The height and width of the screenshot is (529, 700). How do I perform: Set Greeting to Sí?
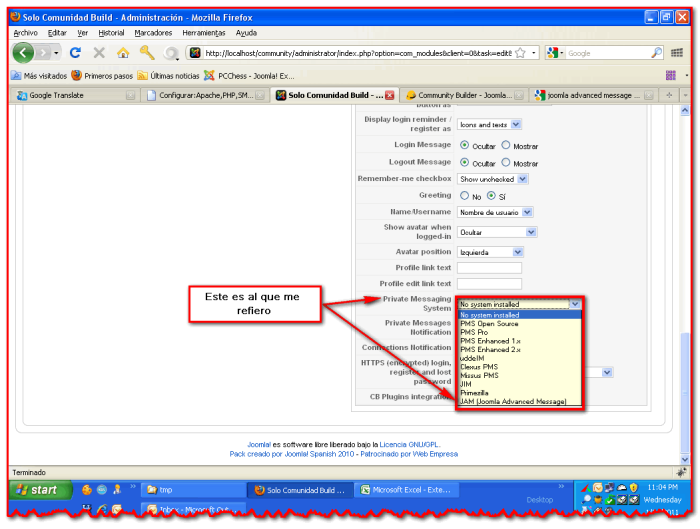[491, 196]
